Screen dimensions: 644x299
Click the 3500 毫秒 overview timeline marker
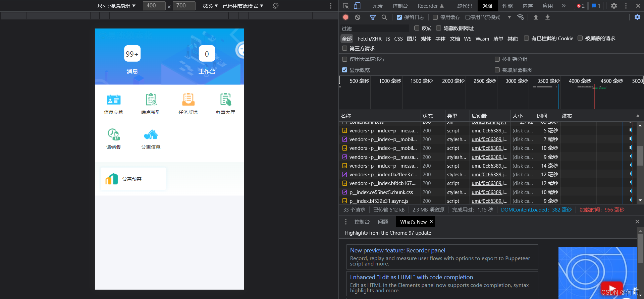(x=548, y=81)
